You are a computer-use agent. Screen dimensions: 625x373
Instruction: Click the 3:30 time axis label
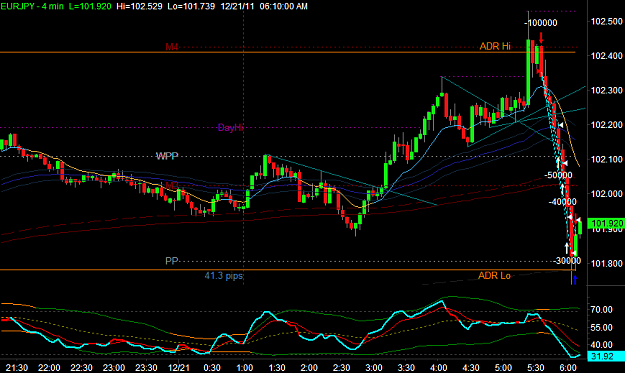(x=406, y=368)
